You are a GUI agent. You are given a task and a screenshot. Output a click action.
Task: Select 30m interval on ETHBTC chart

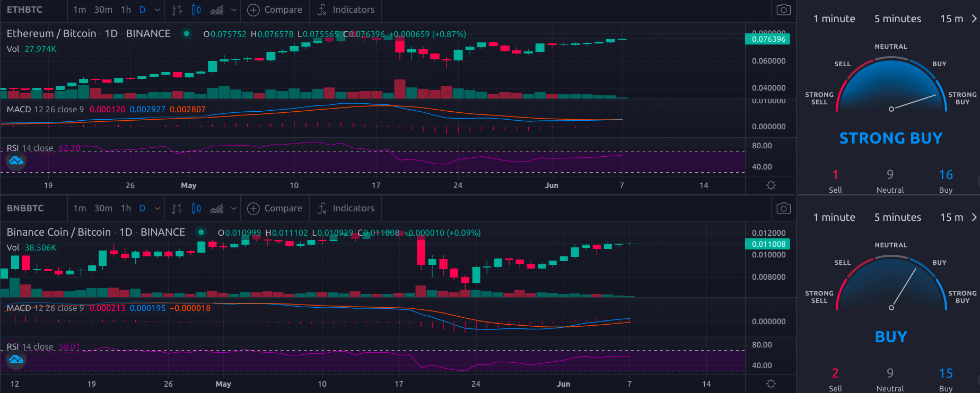point(103,10)
